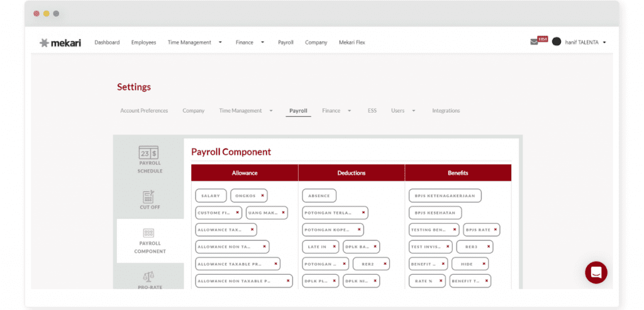Open Cut Off settings section
Image resolution: width=644 pixels, height=310 pixels.
[150, 201]
